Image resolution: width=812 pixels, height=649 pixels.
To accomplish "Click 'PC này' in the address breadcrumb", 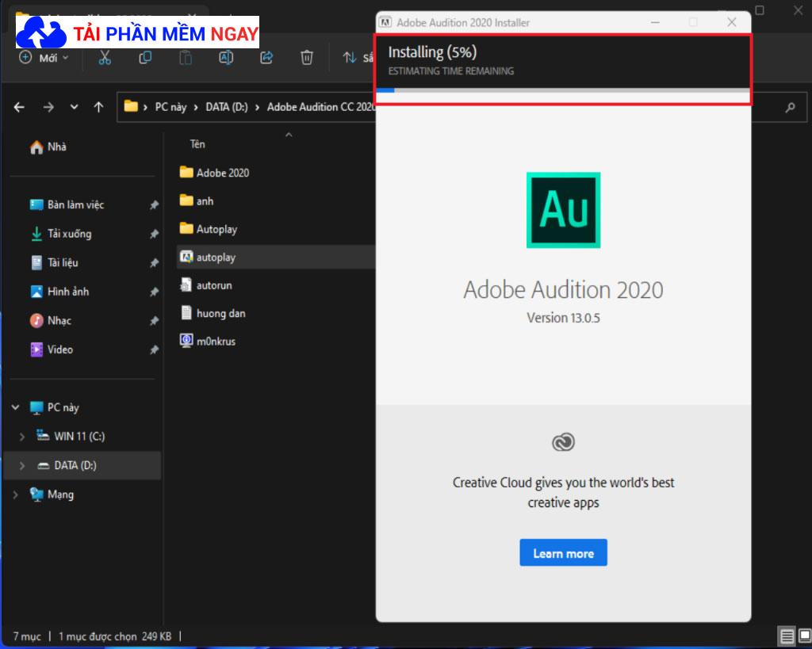I will 170,107.
